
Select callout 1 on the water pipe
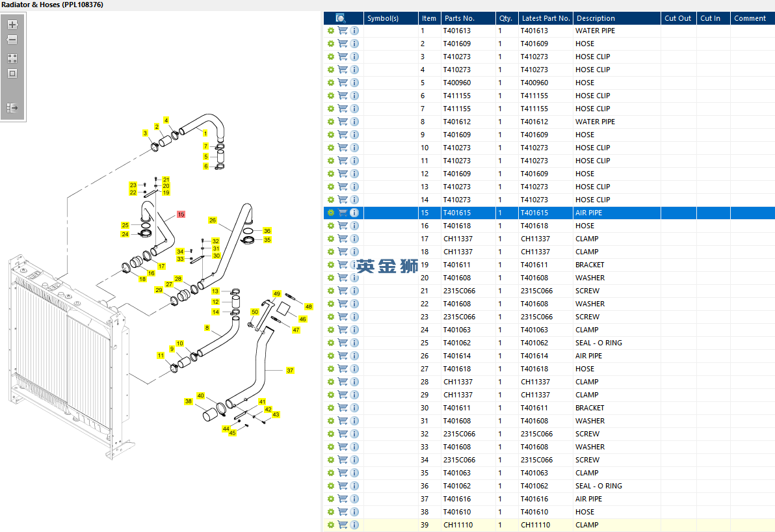click(x=205, y=133)
